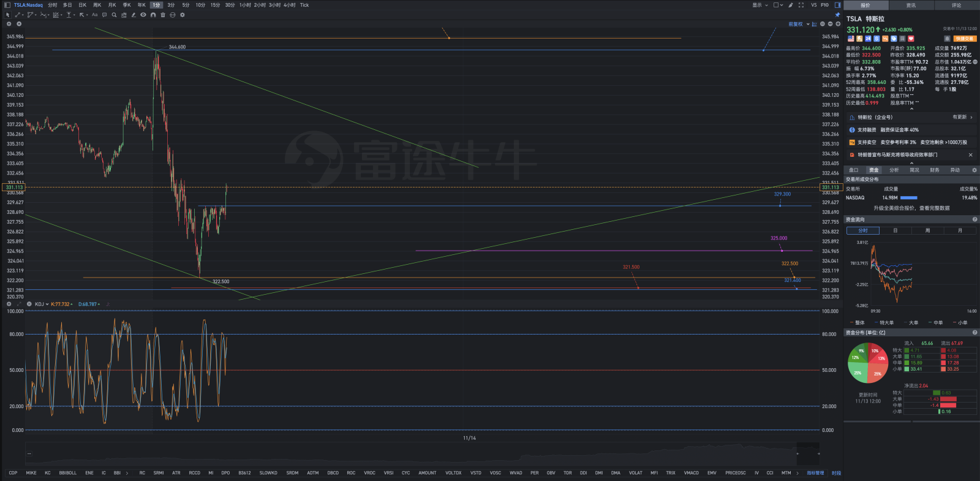The width and height of the screenshot is (980, 481).
Task: Zoom out the chart minus icon
Action: pyautogui.click(x=830, y=24)
